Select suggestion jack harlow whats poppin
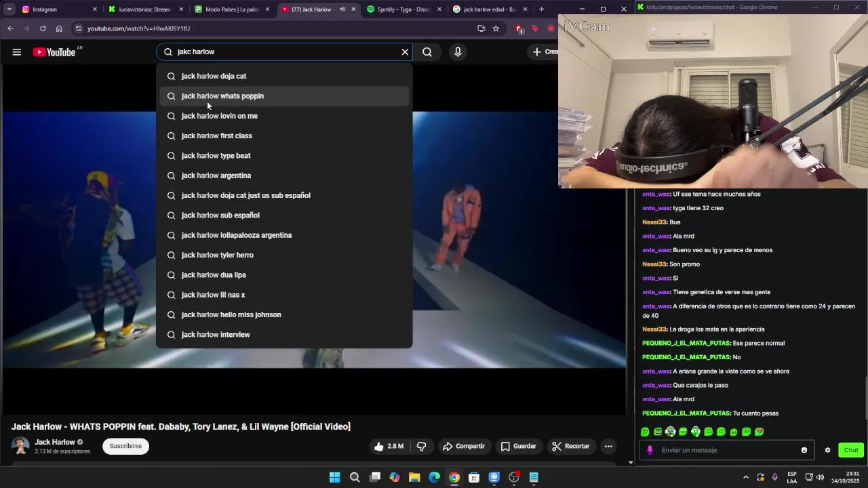The image size is (868, 488). pos(284,96)
